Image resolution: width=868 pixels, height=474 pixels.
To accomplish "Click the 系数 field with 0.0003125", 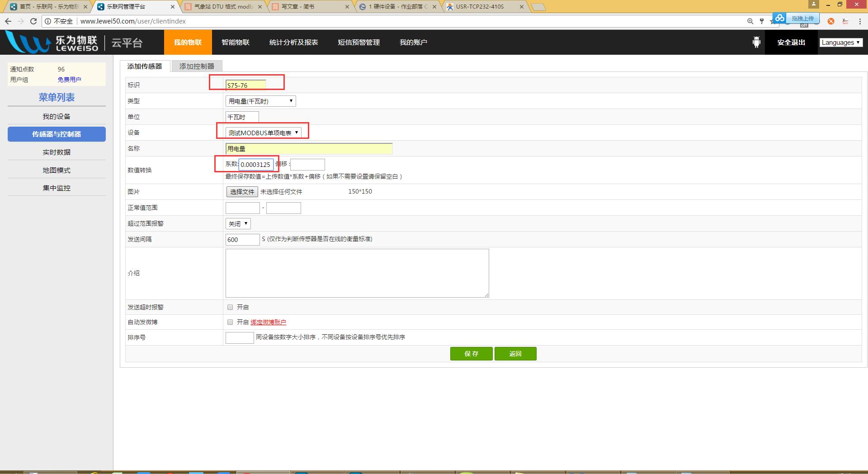I will coord(256,164).
